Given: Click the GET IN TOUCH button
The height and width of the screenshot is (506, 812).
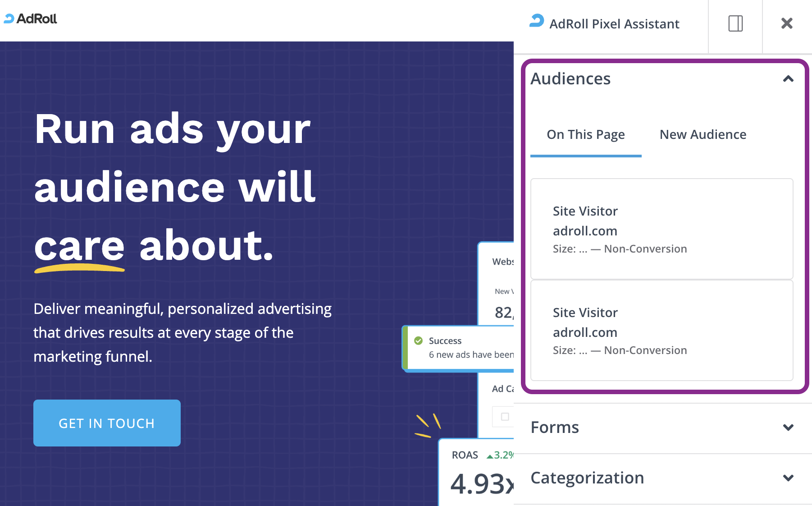Looking at the screenshot, I should tap(107, 423).
